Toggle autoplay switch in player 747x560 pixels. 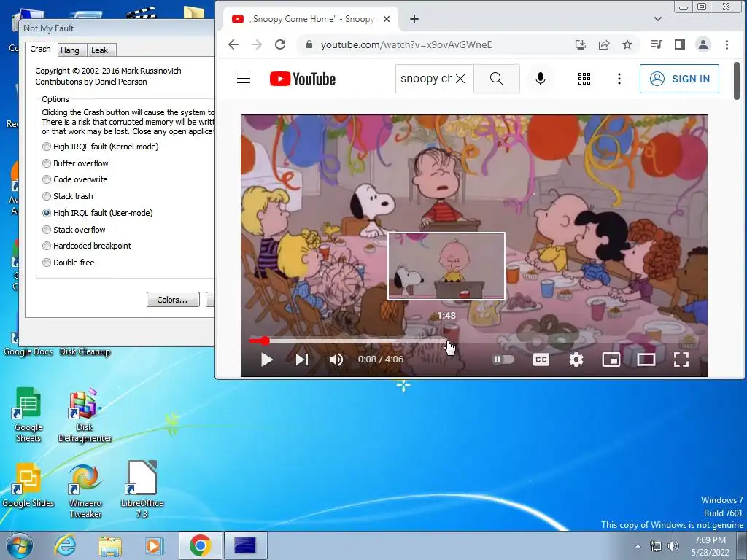click(x=503, y=359)
